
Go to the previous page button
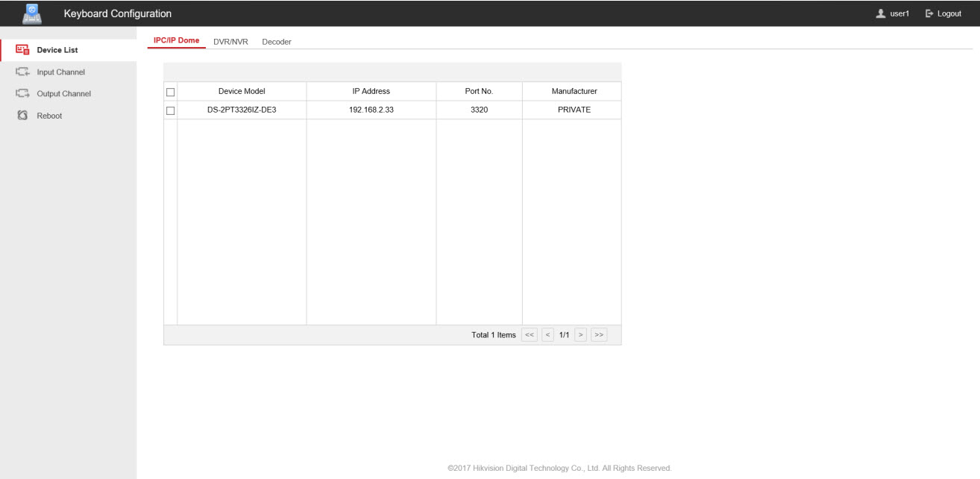tap(547, 335)
